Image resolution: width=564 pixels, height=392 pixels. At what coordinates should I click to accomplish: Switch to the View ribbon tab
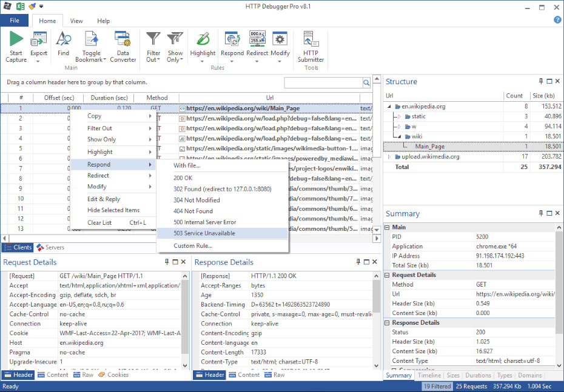coord(76,21)
